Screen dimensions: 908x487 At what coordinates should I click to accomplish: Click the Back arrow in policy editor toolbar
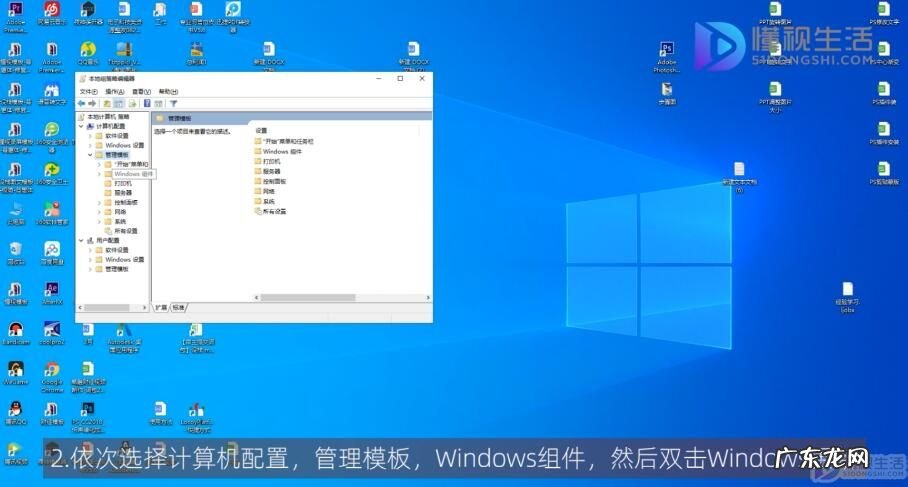click(x=82, y=104)
